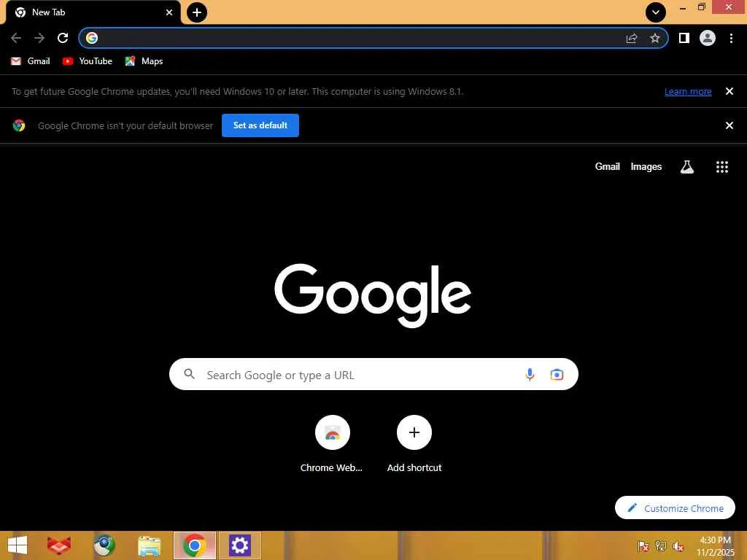Click the magnifier icon in search box
This screenshot has height=560, width=747.
click(x=189, y=374)
